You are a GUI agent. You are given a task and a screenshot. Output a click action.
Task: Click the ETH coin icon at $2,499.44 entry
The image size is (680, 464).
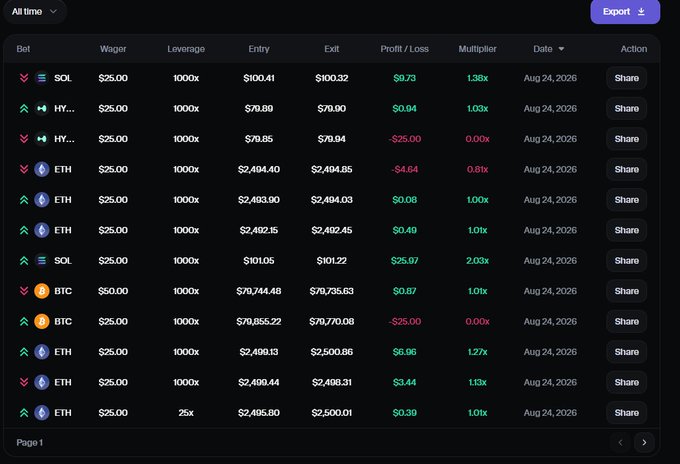42,382
